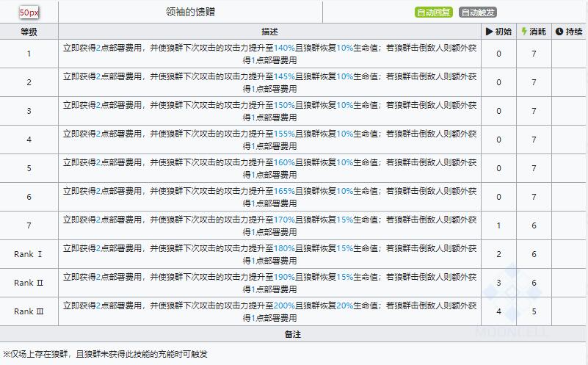This screenshot has height=365, width=588.
Task: Select the skill name 领袖的馈赠
Action: 190,12
